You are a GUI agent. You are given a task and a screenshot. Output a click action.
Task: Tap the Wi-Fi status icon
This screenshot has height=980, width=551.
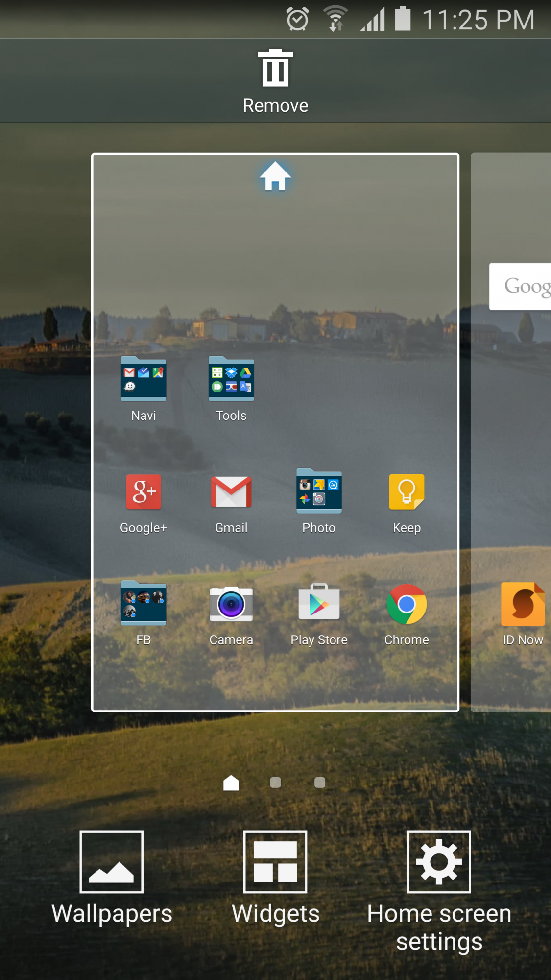(x=335, y=20)
